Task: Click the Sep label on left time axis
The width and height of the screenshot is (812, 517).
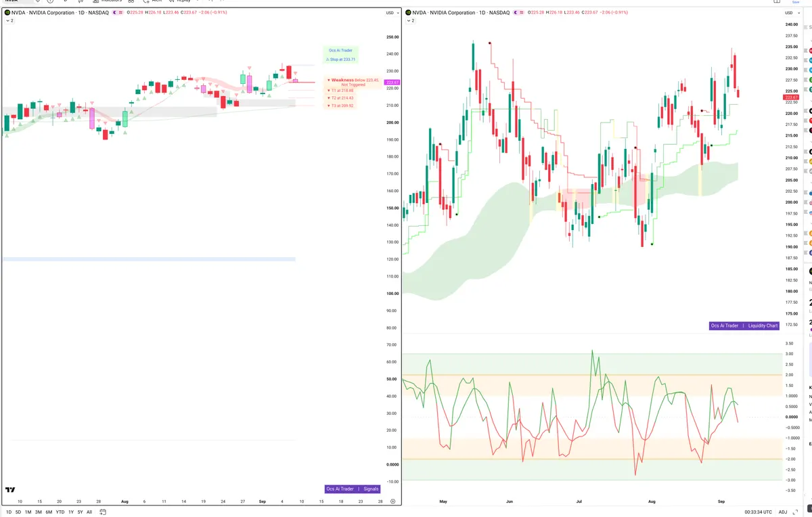Action: (x=263, y=501)
